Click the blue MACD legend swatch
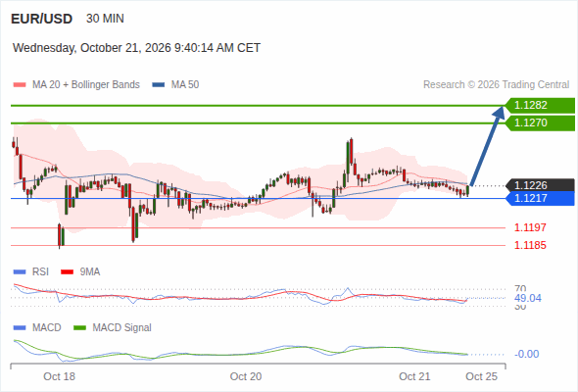This screenshot has width=578, height=392. 20,328
